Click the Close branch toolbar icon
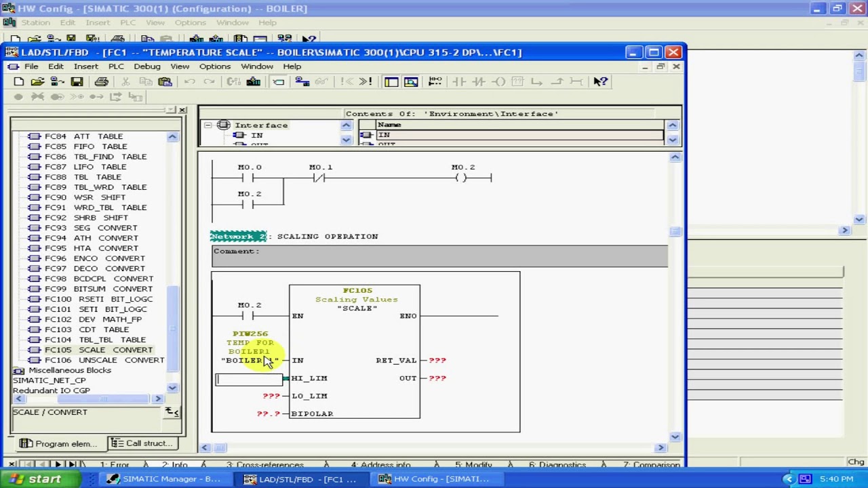 [557, 81]
